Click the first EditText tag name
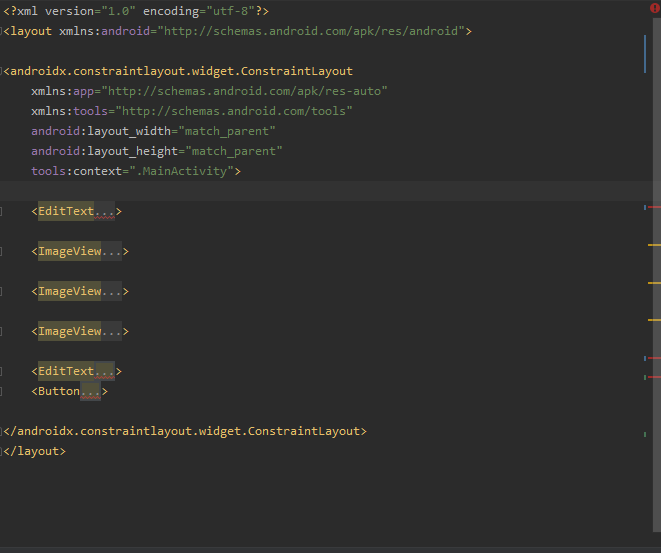 pos(66,211)
